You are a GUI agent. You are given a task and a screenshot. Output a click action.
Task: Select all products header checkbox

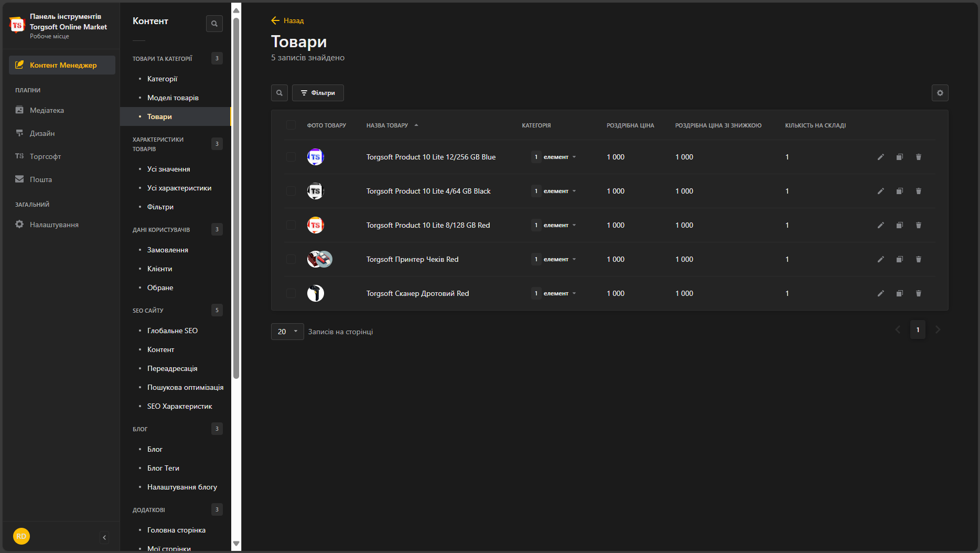(x=291, y=125)
